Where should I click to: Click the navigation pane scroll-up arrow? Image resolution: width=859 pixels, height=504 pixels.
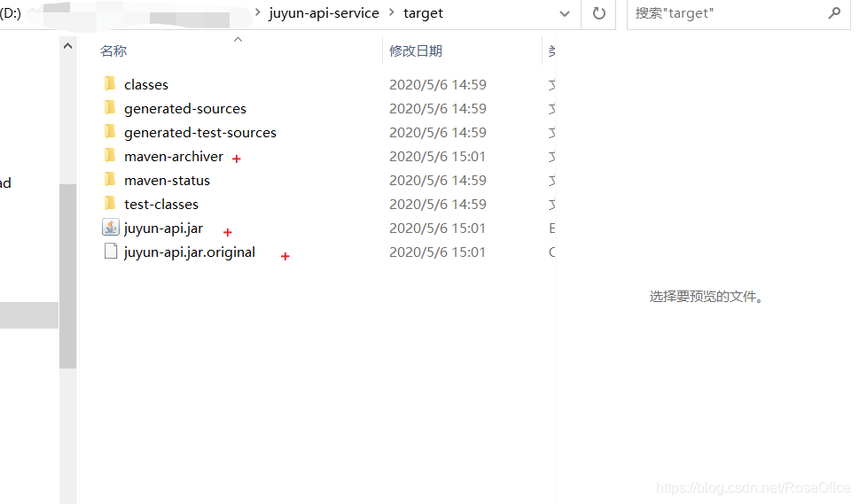(x=68, y=46)
